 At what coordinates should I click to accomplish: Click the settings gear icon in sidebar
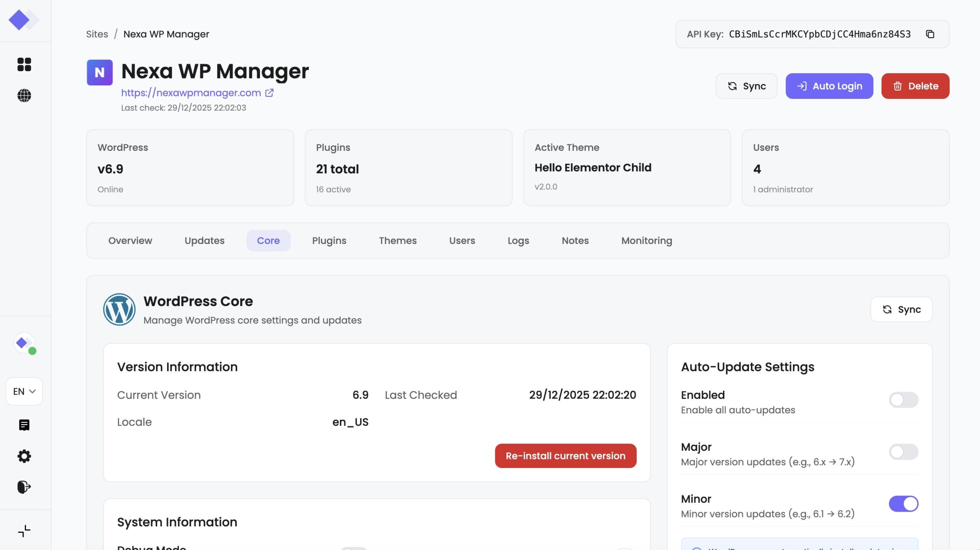24,456
